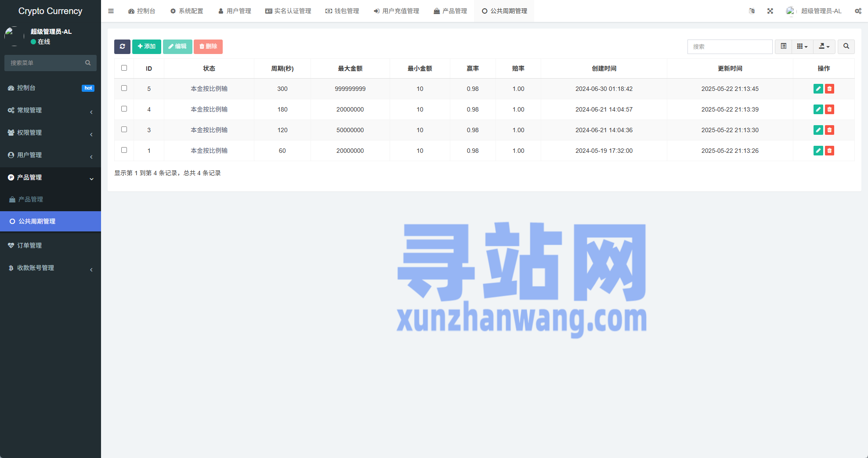Screen dimensions: 868x458
Task: Click the fullscreen icon in top bar
Action: 770,11
